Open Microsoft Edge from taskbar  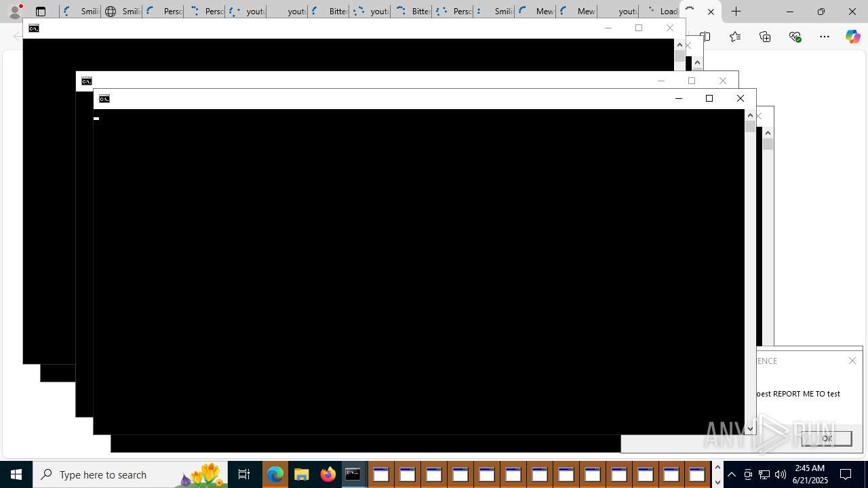pyautogui.click(x=275, y=474)
